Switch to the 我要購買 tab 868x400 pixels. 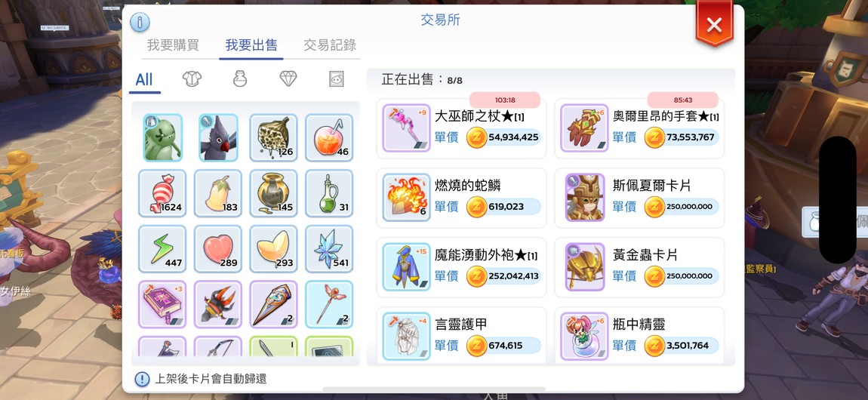[173, 45]
